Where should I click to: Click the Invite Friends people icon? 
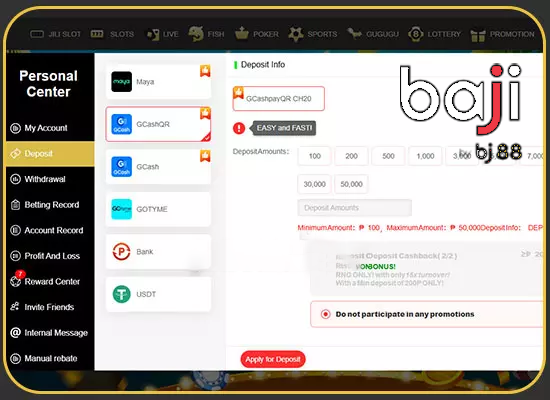(x=15, y=307)
